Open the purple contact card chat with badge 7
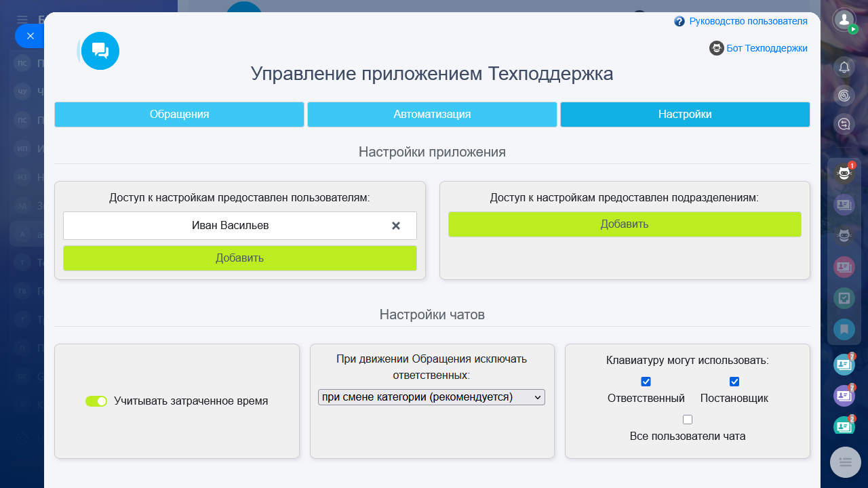 click(844, 396)
